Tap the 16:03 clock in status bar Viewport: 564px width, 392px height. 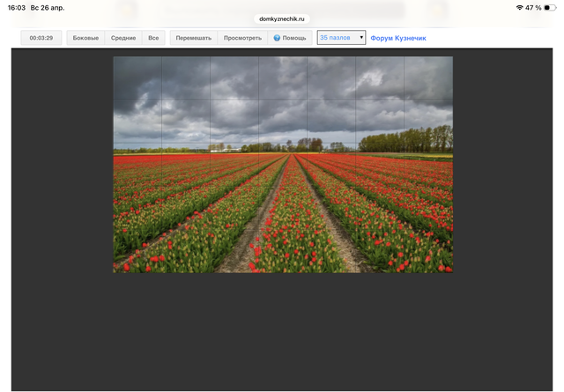coord(16,7)
